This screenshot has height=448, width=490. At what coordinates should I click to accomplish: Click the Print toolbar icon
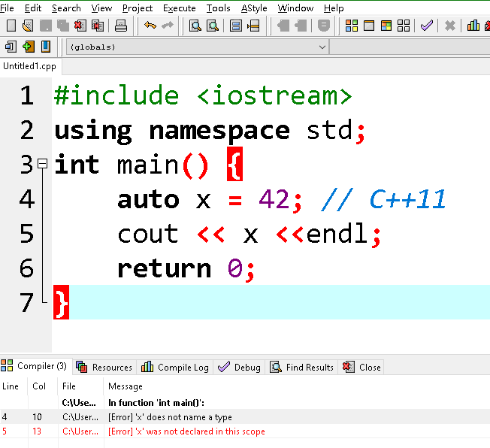pos(120,26)
